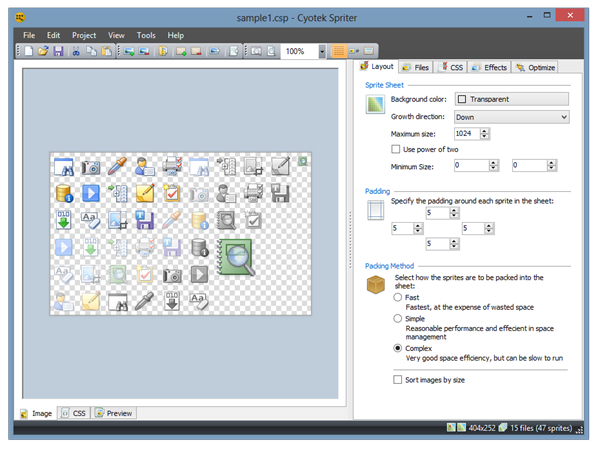Image resolution: width=600 pixels, height=452 pixels.
Task: Click the Cut scissors icon
Action: 77,51
